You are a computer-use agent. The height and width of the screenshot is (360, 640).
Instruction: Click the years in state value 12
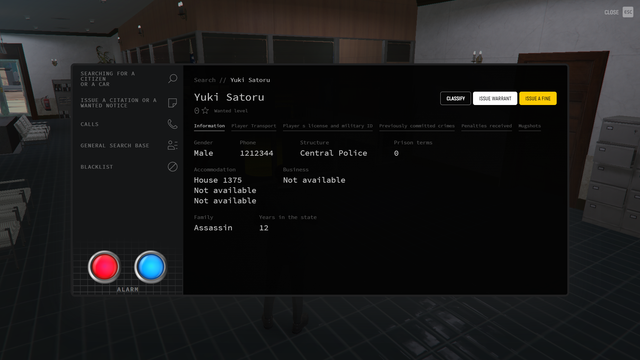[264, 228]
